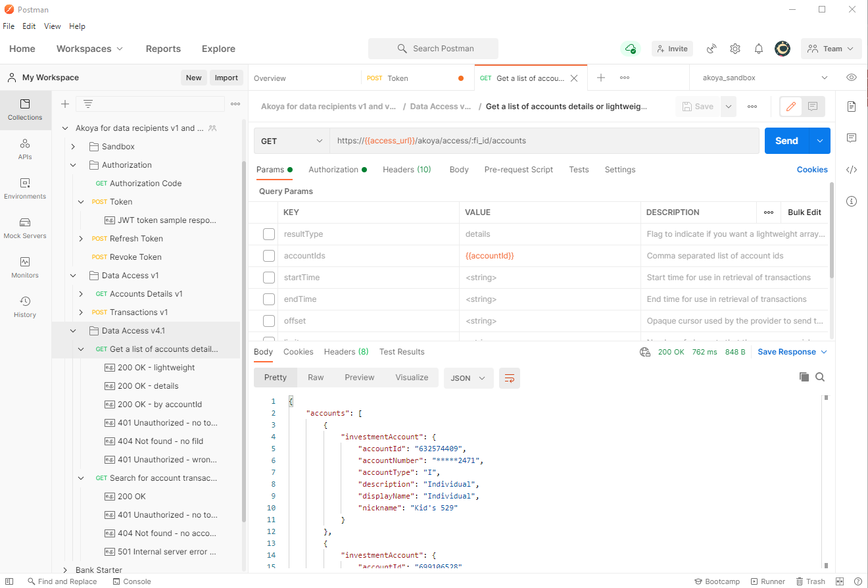
Task: Open the Save button dropdown arrow
Action: coord(728,107)
